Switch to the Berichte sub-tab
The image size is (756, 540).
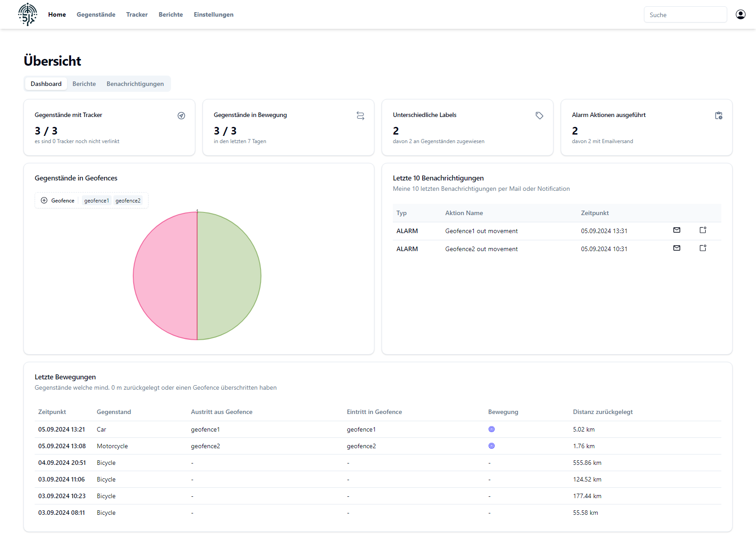tap(84, 84)
